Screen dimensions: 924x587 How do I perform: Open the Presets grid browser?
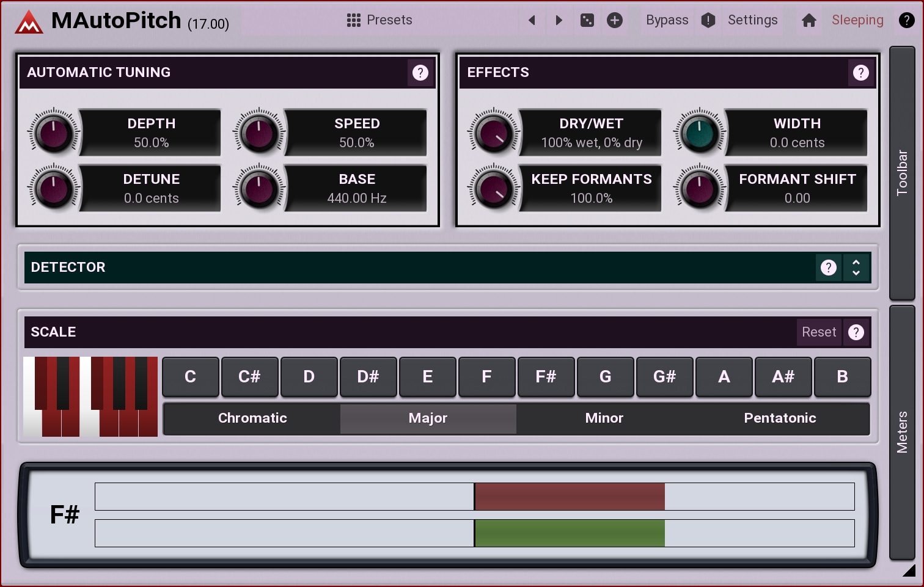(x=380, y=20)
